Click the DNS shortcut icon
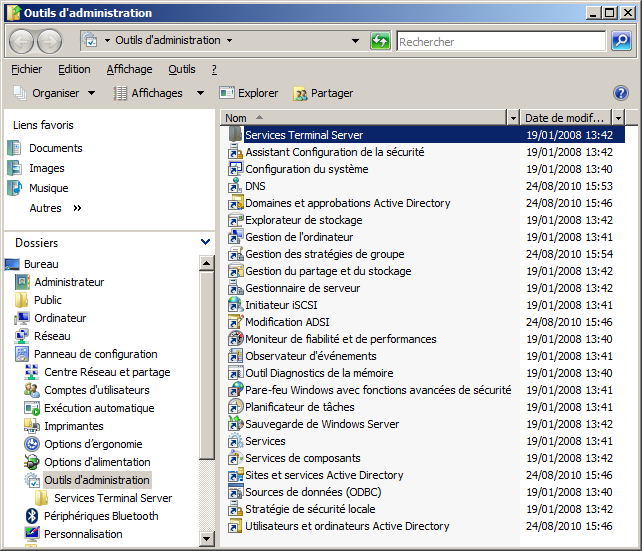Viewport: 642px width, 551px height. coord(235,186)
